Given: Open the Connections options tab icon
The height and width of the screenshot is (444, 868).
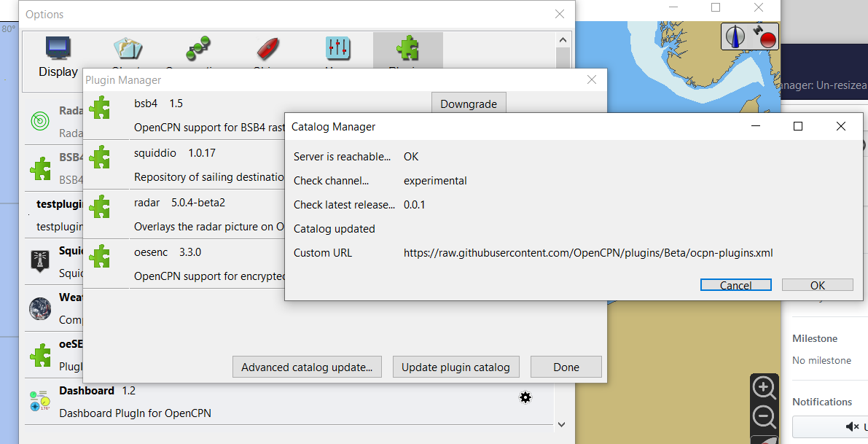Looking at the screenshot, I should (199, 48).
